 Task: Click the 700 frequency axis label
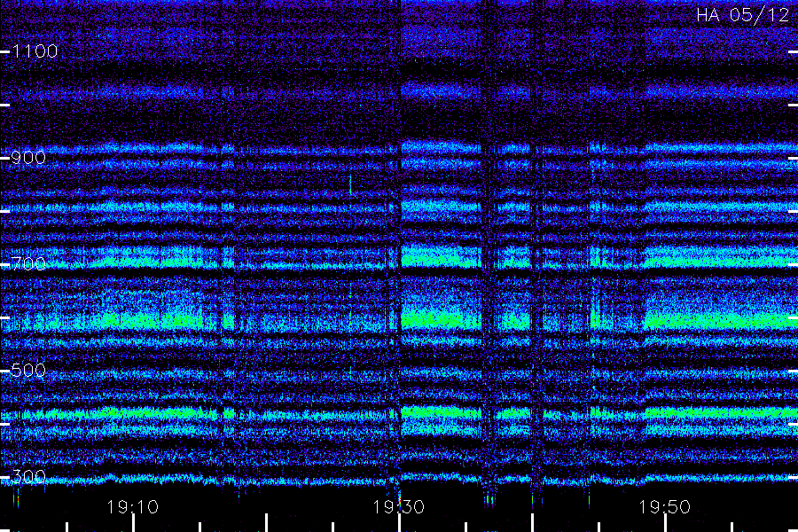tap(28, 263)
